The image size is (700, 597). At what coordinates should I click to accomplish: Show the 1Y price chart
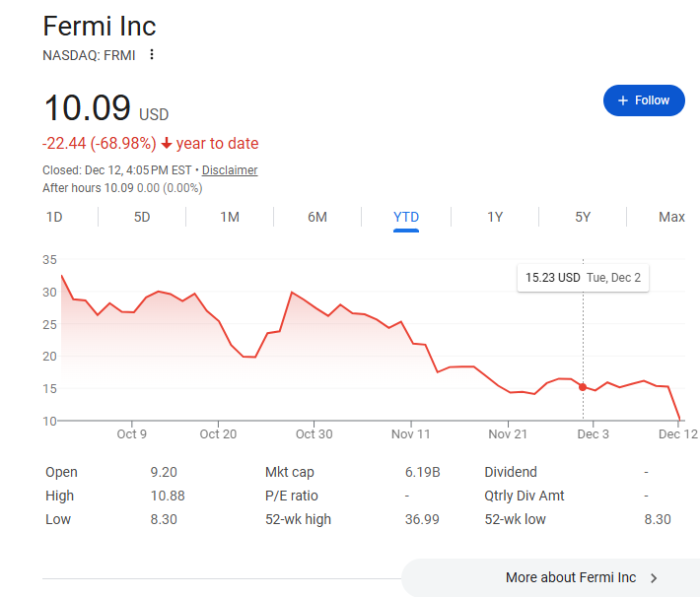pos(495,217)
